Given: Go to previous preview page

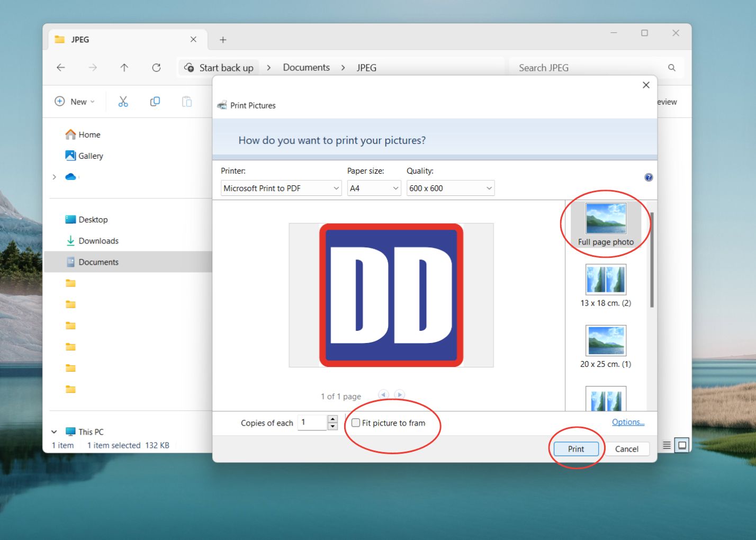Looking at the screenshot, I should coord(384,394).
